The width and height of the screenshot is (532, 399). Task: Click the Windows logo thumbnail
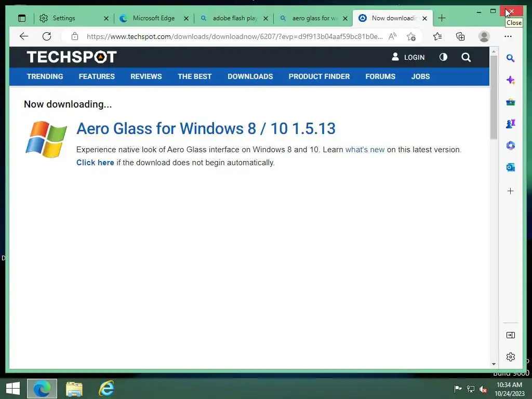coord(46,139)
